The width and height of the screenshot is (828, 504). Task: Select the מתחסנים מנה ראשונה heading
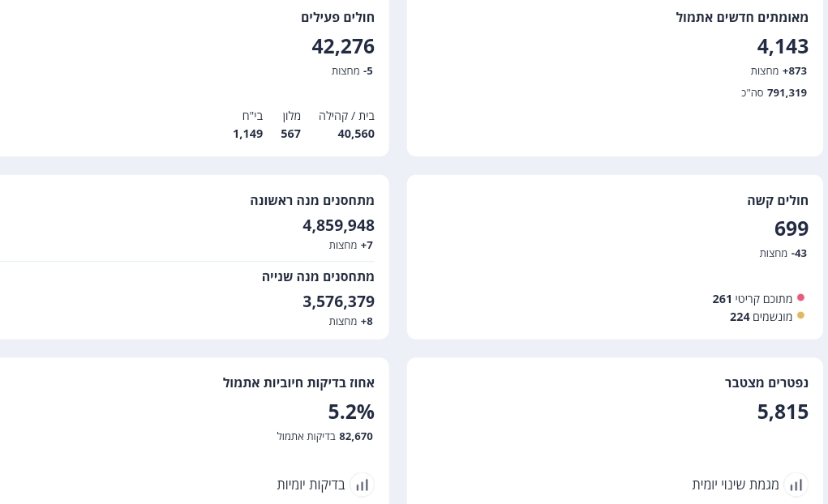tap(312, 200)
